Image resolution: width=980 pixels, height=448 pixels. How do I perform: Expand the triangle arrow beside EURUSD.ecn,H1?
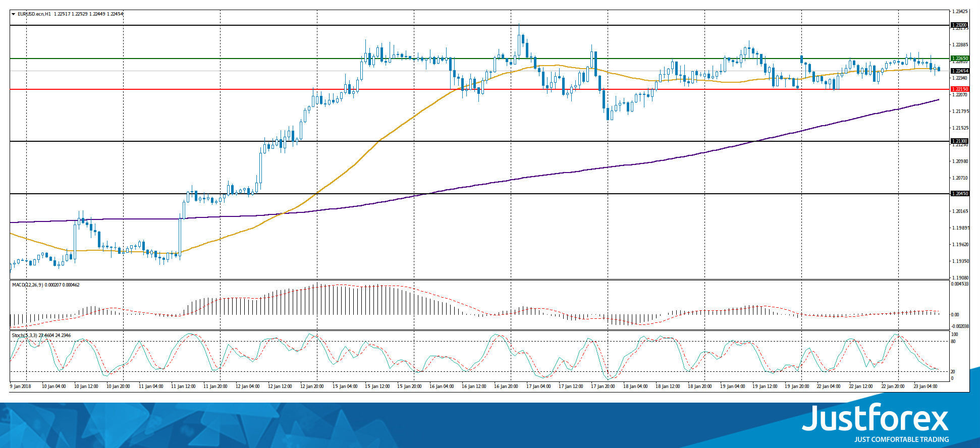click(14, 14)
